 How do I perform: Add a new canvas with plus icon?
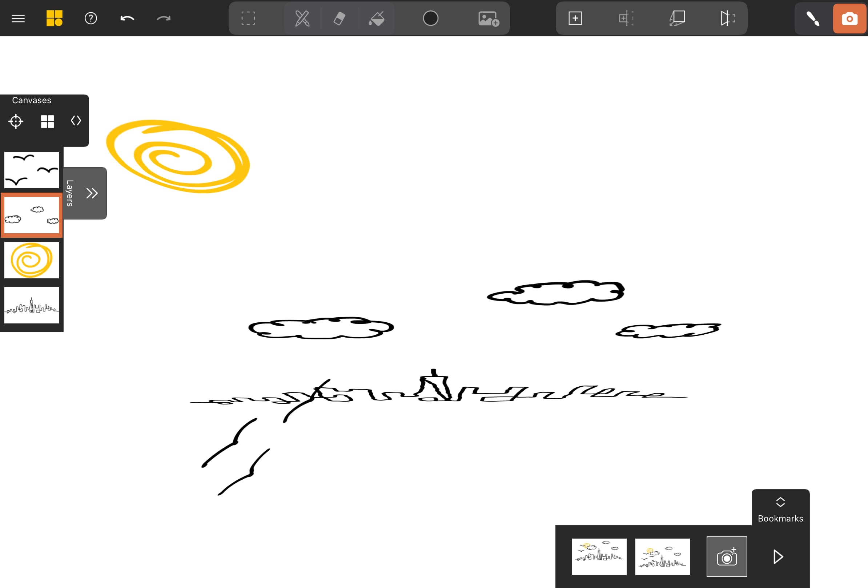(575, 18)
